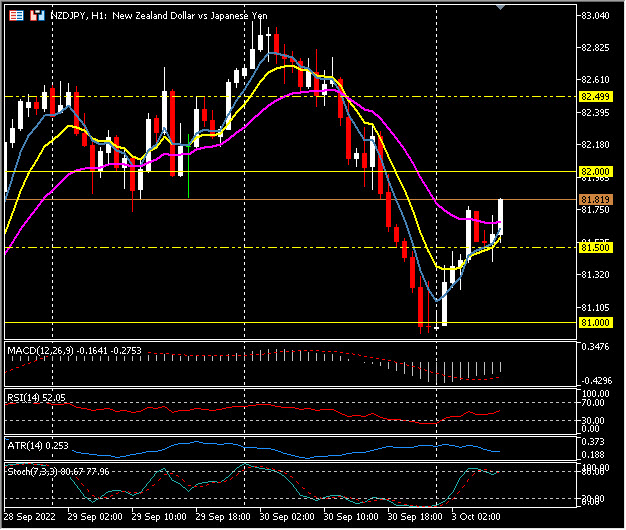Click the red current price tag 81.819
This screenshot has height=530, width=626.
[x=595, y=200]
